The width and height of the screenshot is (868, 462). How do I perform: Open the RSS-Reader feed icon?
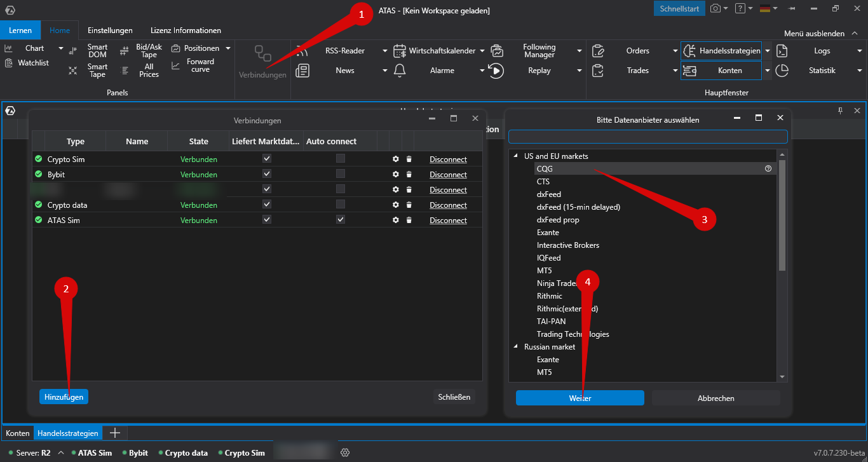coord(302,51)
